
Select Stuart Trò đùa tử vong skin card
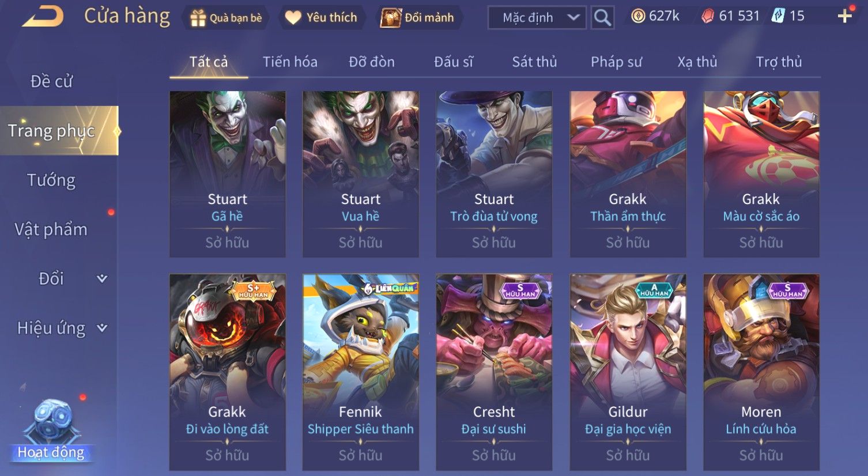click(x=494, y=174)
